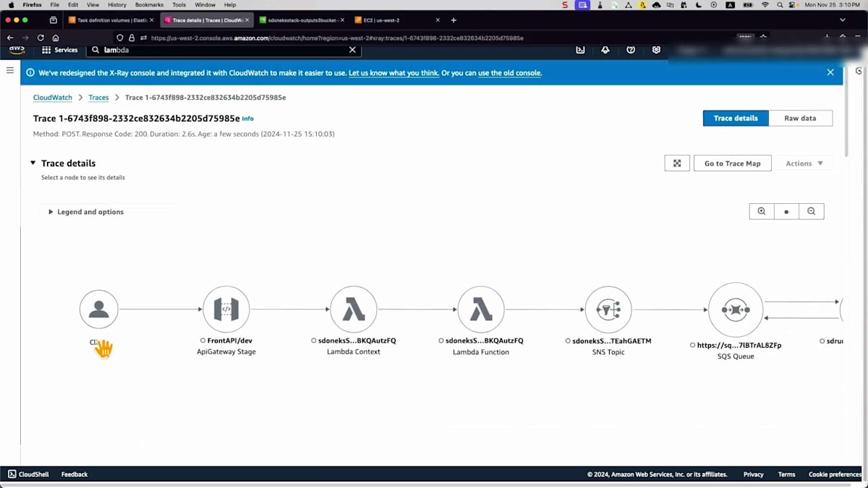The height and width of the screenshot is (488, 868).
Task: Open the History menu
Action: 116,4
